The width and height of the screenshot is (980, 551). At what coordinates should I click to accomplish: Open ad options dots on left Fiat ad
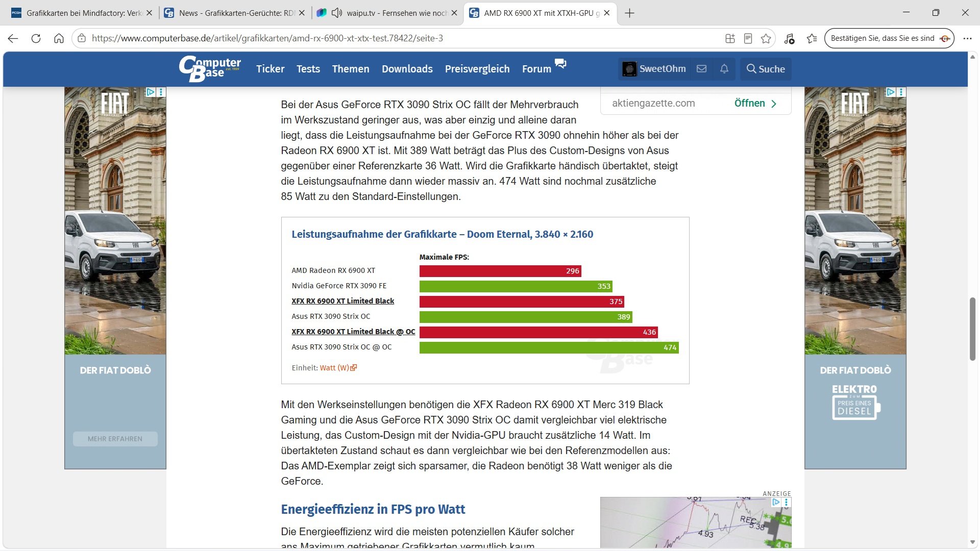(x=161, y=92)
